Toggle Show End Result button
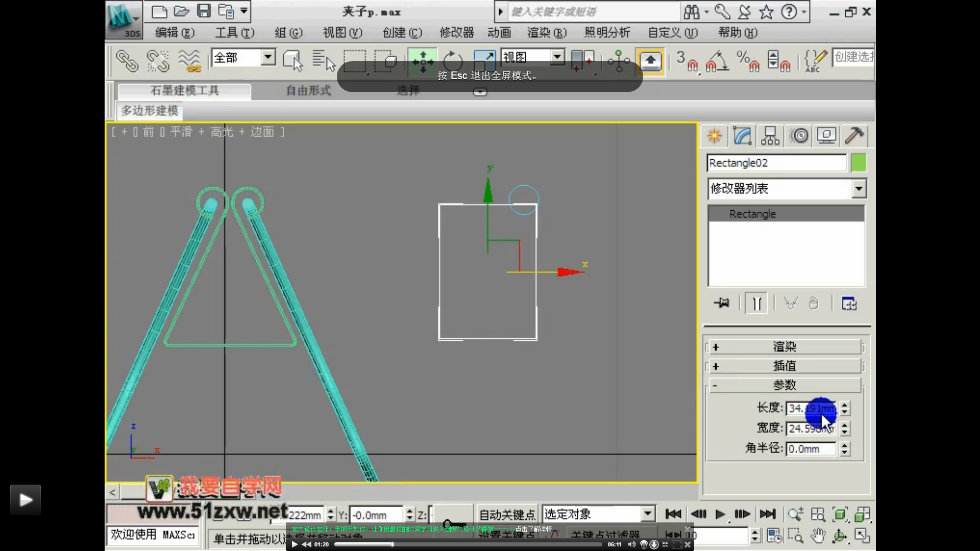 (756, 303)
